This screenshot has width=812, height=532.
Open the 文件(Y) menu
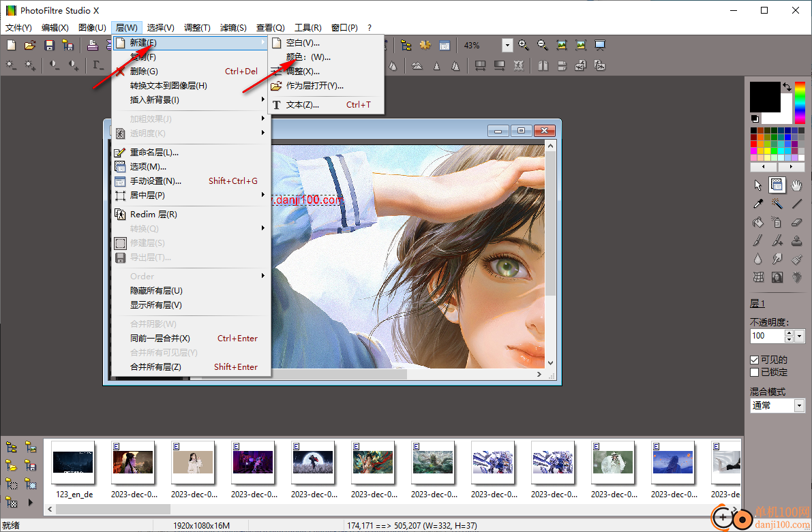[18, 27]
